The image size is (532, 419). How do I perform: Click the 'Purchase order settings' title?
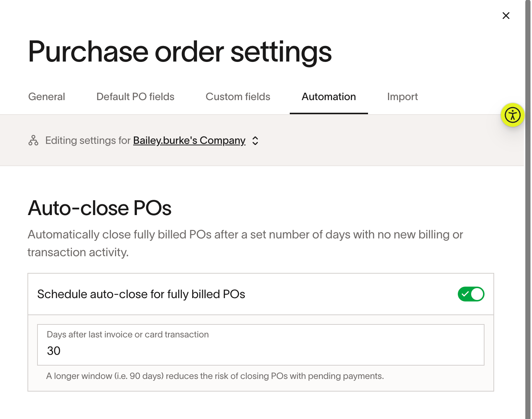(x=180, y=52)
